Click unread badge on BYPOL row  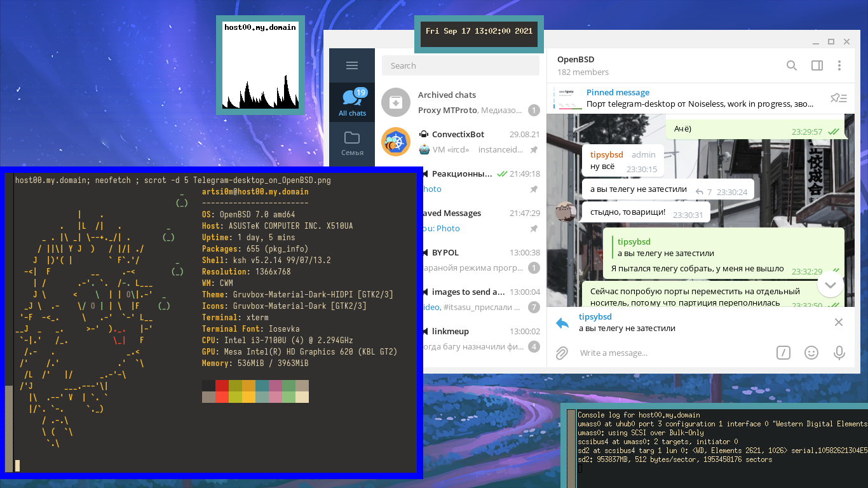(x=534, y=268)
